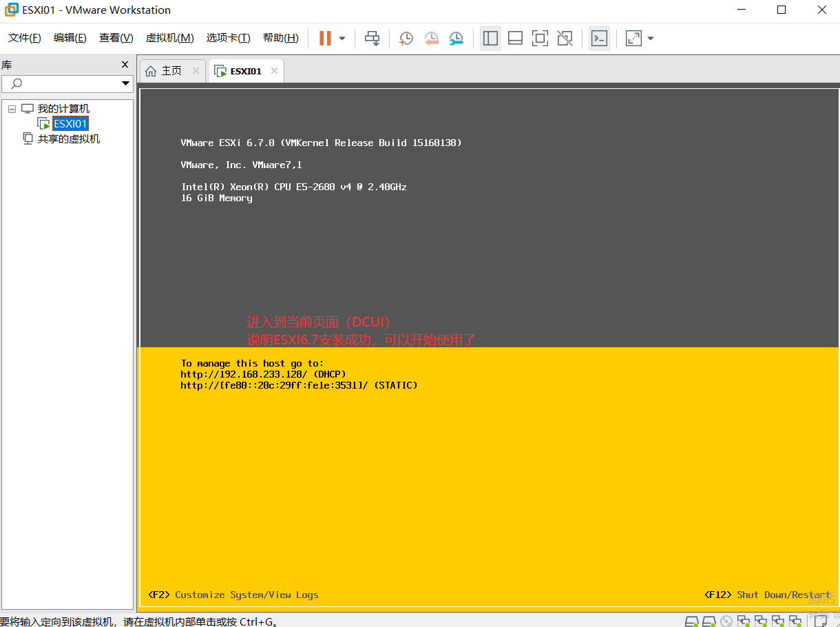Click the library search input field
This screenshot has width=840, height=627.
tap(61, 83)
